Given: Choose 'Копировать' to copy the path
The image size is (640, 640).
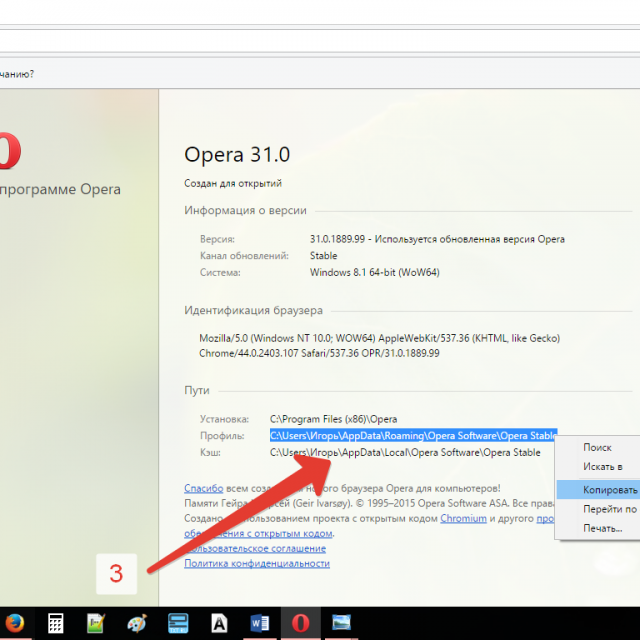Looking at the screenshot, I should tap(598, 489).
